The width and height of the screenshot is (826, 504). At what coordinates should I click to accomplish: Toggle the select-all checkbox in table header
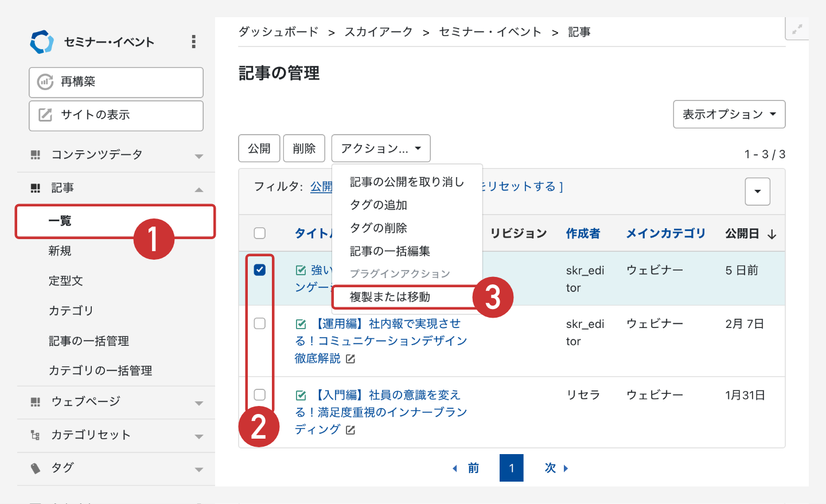(260, 233)
